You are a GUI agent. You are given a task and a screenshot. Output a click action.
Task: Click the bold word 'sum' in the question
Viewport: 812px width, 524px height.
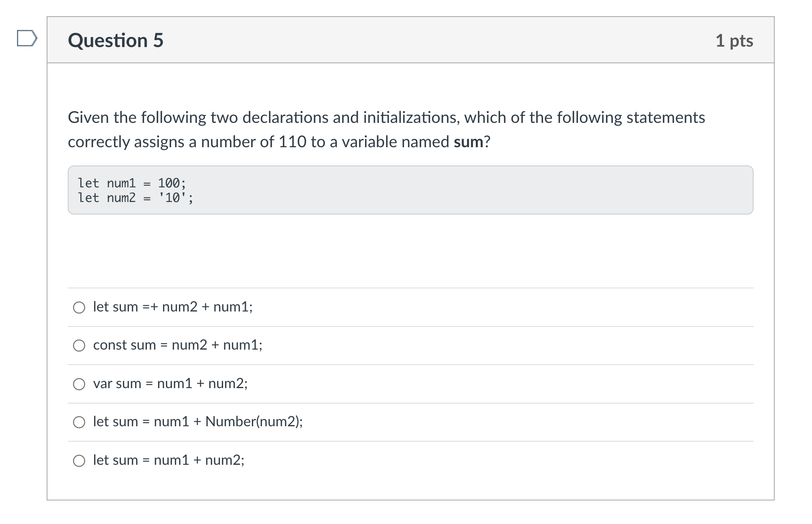pyautogui.click(x=468, y=142)
